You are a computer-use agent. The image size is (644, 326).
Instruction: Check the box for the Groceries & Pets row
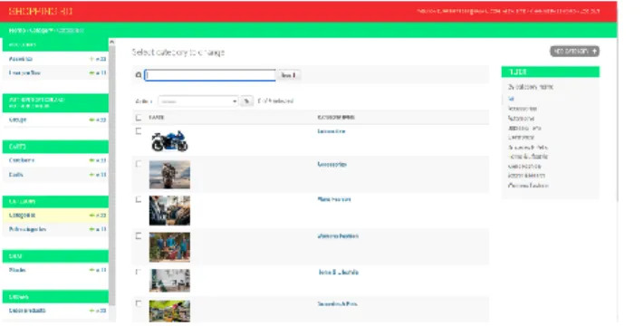coord(139,304)
